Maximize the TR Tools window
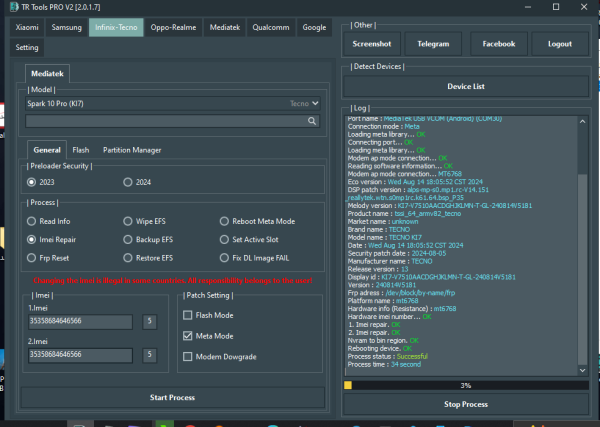 click(556, 7)
